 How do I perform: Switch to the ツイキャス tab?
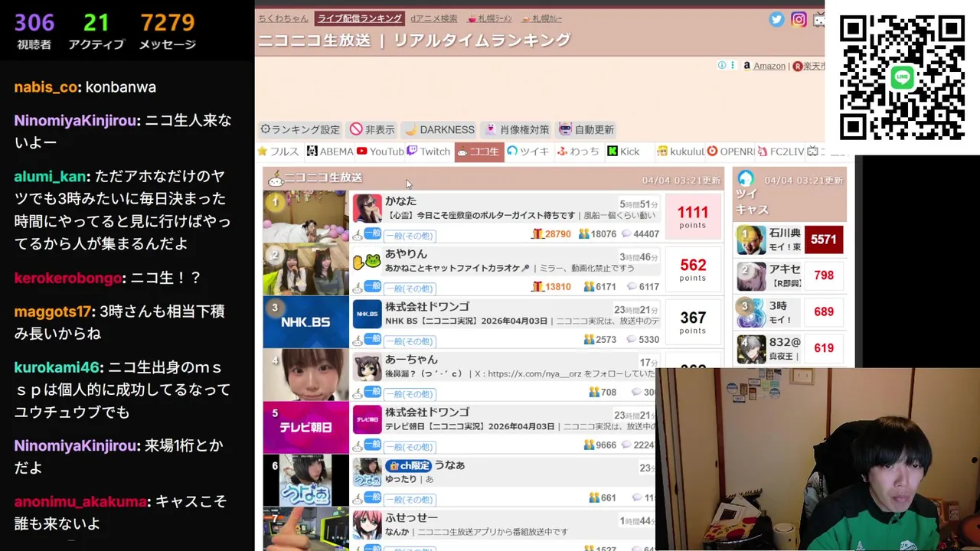pos(528,152)
